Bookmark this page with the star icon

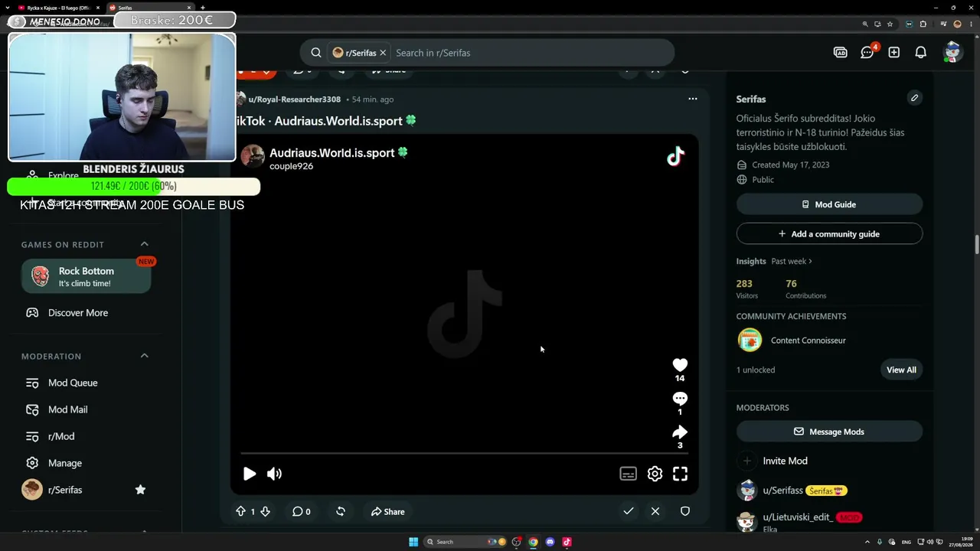pyautogui.click(x=890, y=24)
